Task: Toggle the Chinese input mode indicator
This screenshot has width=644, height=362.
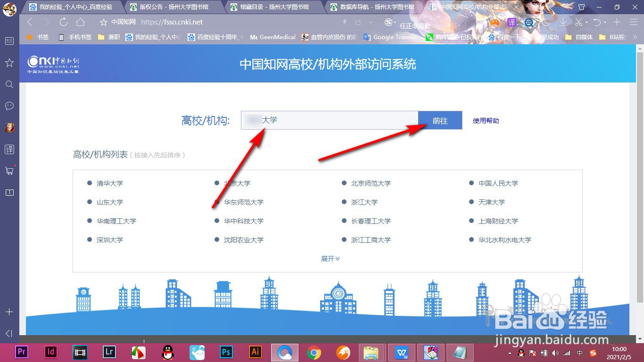Action: coord(579,353)
